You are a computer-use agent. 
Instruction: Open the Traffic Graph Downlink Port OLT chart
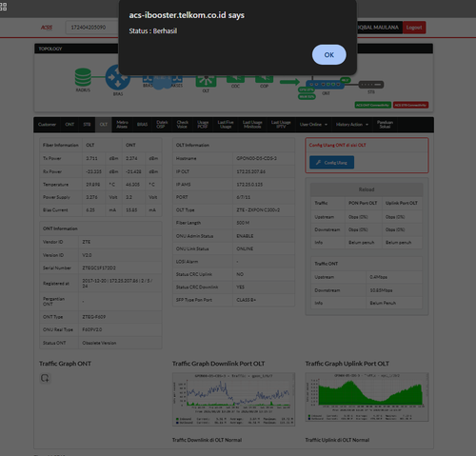tap(233, 399)
